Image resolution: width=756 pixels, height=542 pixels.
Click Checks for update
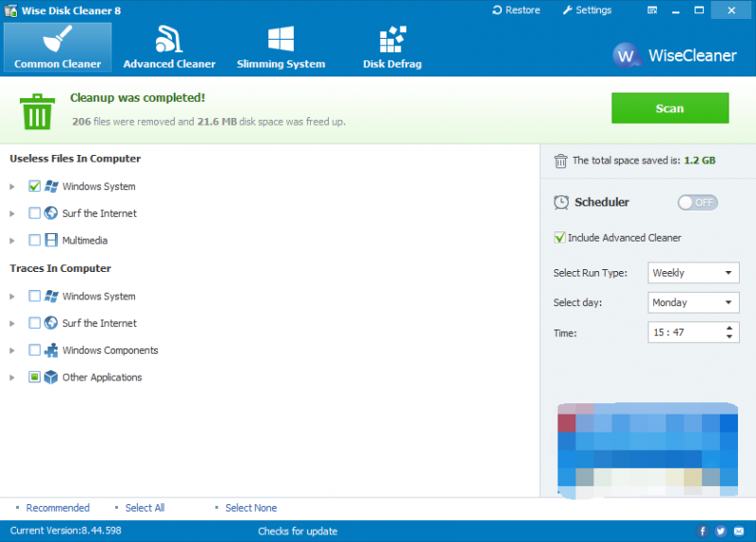click(298, 531)
